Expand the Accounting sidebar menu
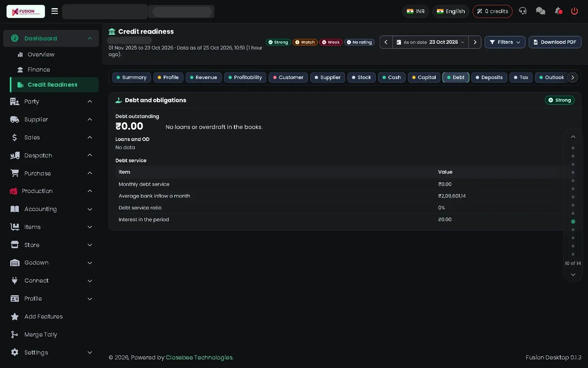This screenshot has height=368, width=588. [x=51, y=209]
